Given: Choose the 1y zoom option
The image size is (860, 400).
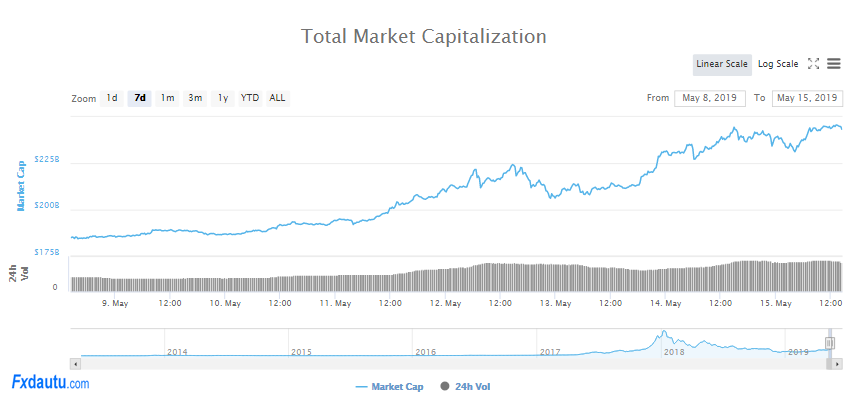Looking at the screenshot, I should tap(223, 98).
